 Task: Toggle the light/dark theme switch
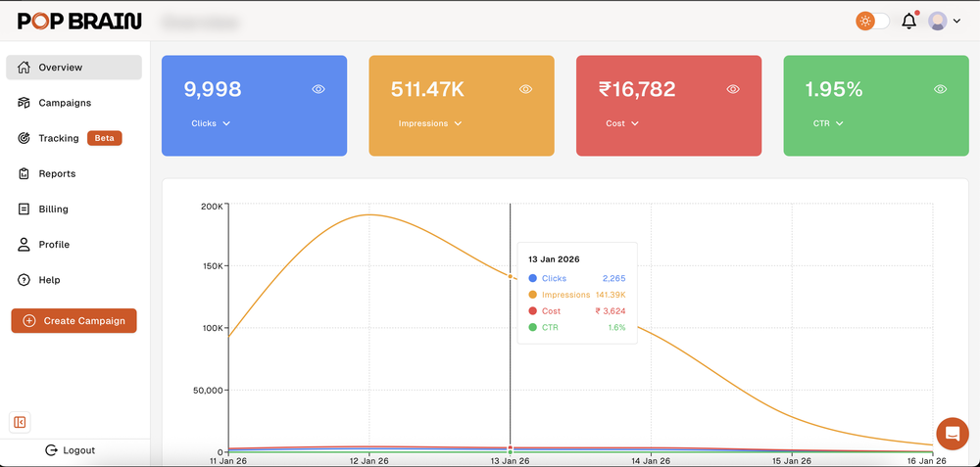tap(872, 21)
